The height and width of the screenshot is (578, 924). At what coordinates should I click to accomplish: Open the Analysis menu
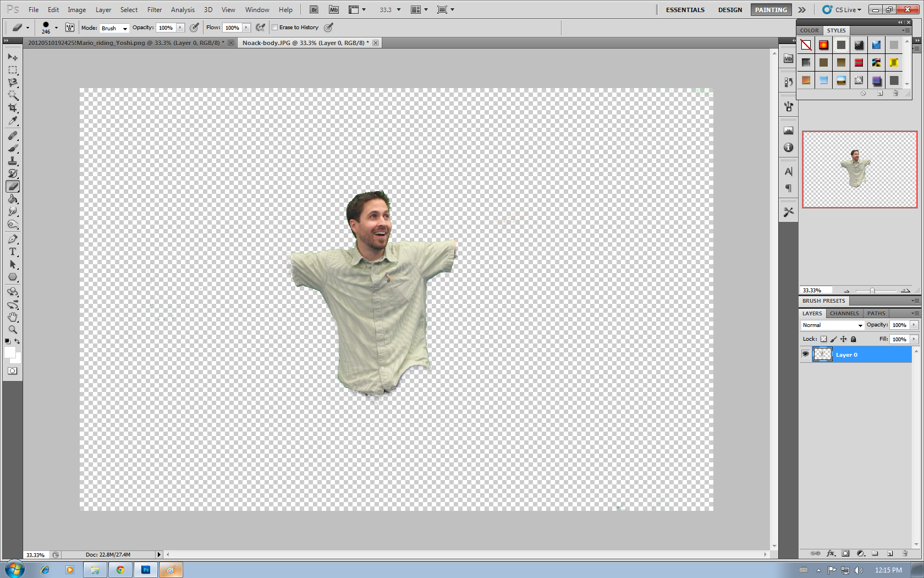pos(183,10)
